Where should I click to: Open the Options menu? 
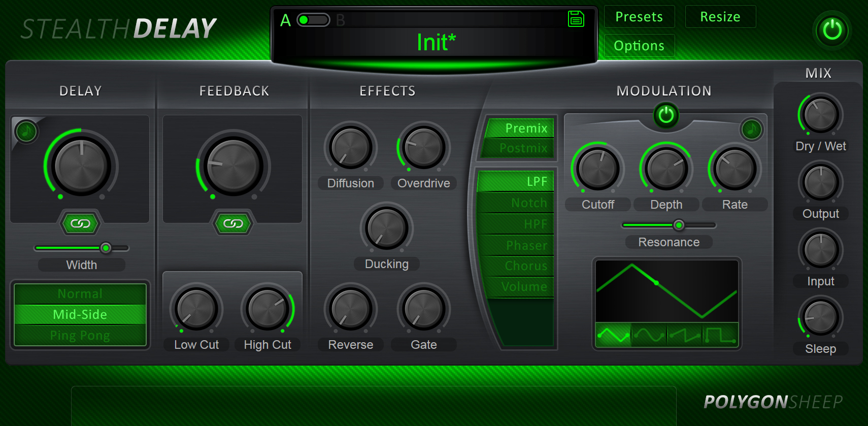[x=639, y=46]
